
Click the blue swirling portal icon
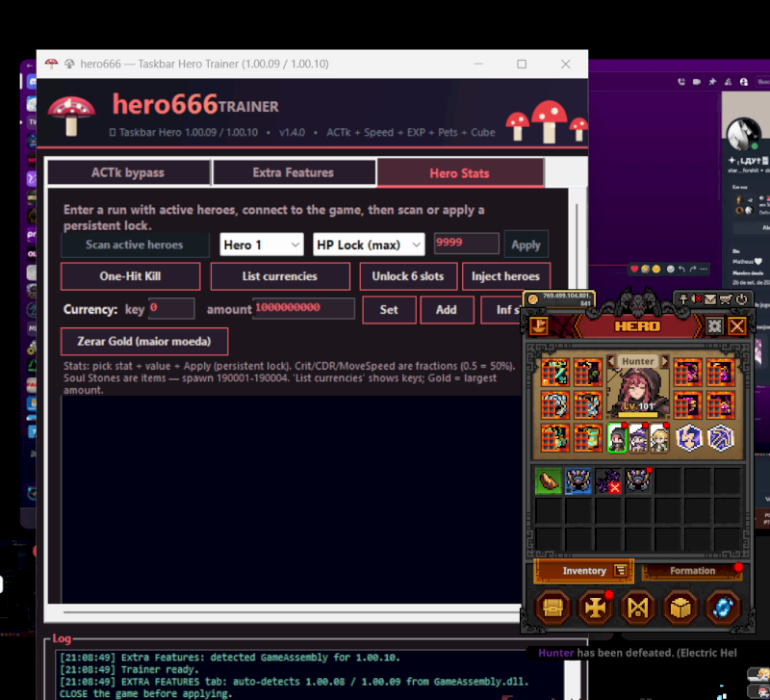point(723,609)
